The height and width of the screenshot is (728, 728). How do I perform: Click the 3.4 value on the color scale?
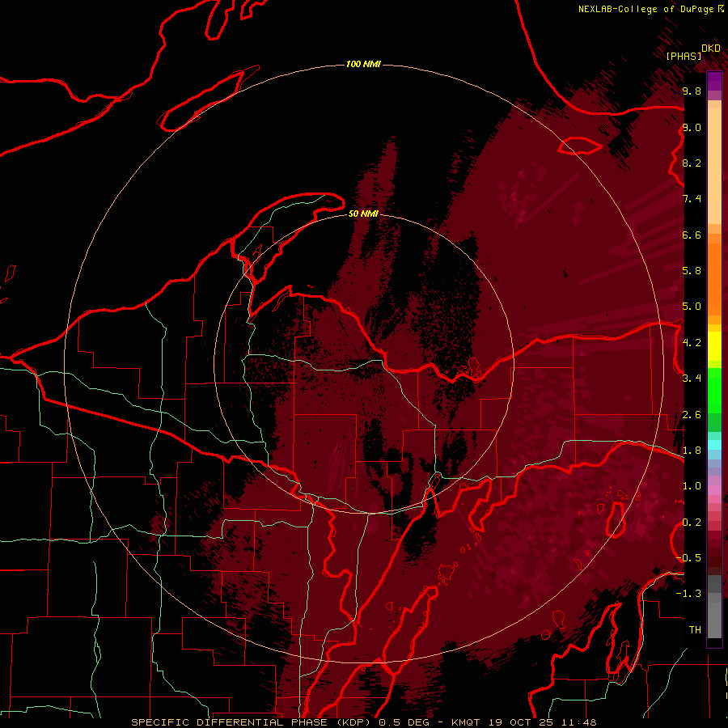tap(692, 379)
